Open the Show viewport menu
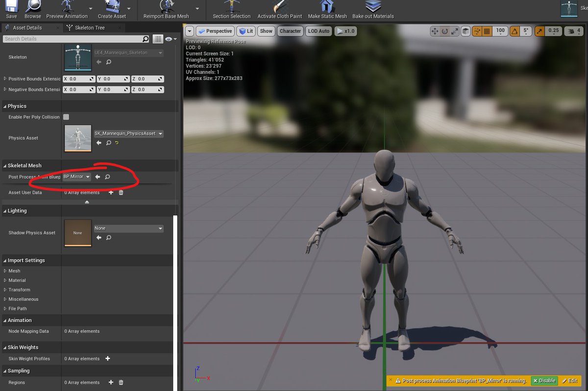588x391 pixels. click(x=266, y=31)
